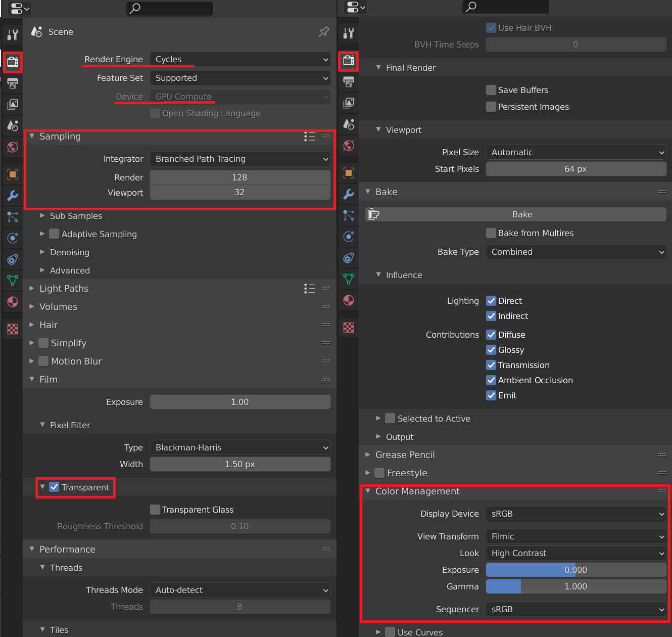
Task: Click the Bake button
Action: [516, 214]
